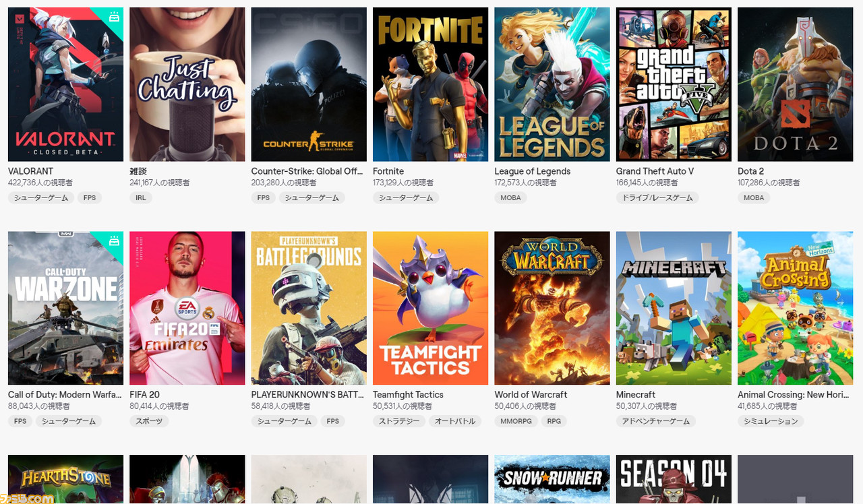Screen dimensions: 863x504
Task: Click the Dota 2 title link
Action: pyautogui.click(x=751, y=171)
